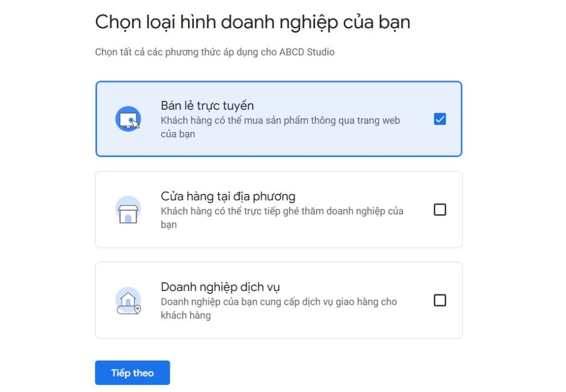Select the Bán lẻ trực tuyến title
This screenshot has height=392, width=566.
tap(207, 105)
